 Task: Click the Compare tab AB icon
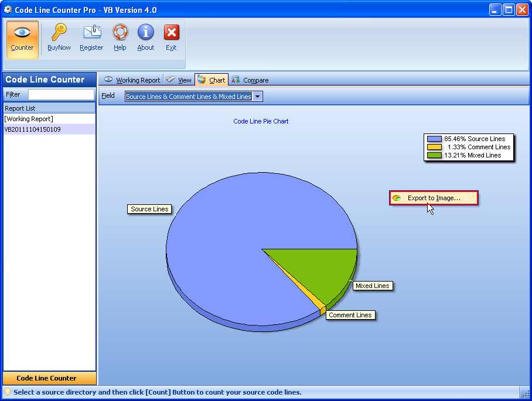pos(236,80)
